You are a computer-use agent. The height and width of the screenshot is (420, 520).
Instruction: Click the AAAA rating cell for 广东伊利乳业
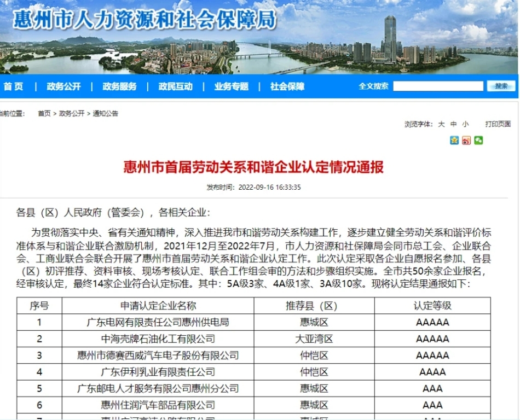[x=432, y=372]
